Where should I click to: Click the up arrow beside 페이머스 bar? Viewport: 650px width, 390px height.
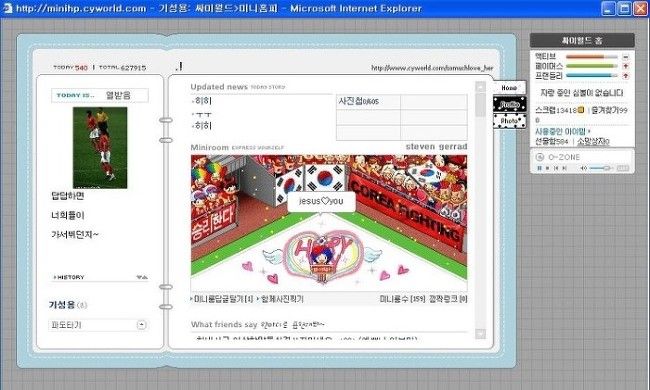pyautogui.click(x=626, y=66)
